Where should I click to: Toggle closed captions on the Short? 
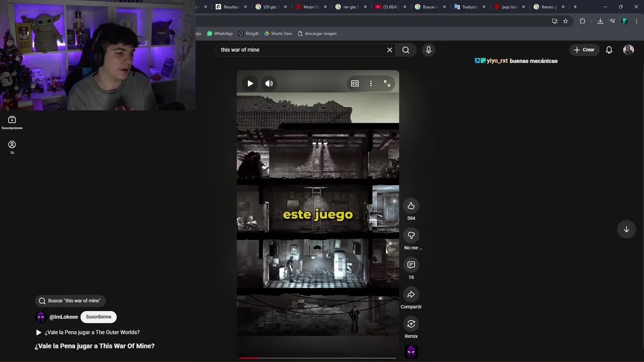click(355, 83)
